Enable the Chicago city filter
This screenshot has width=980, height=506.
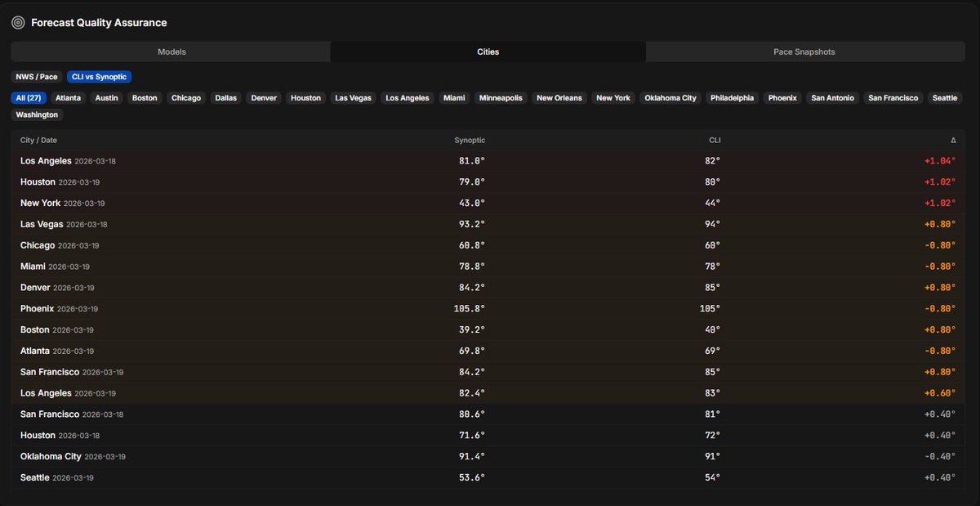coord(186,97)
